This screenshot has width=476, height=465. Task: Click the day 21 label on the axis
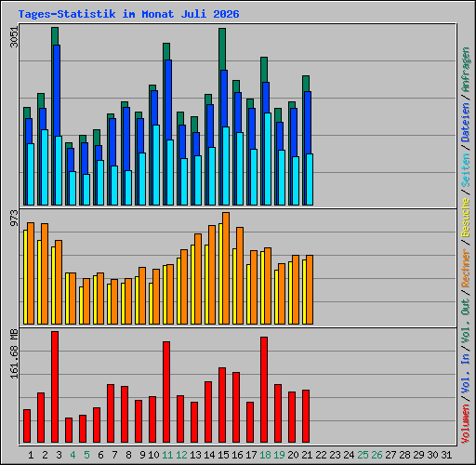(307, 455)
